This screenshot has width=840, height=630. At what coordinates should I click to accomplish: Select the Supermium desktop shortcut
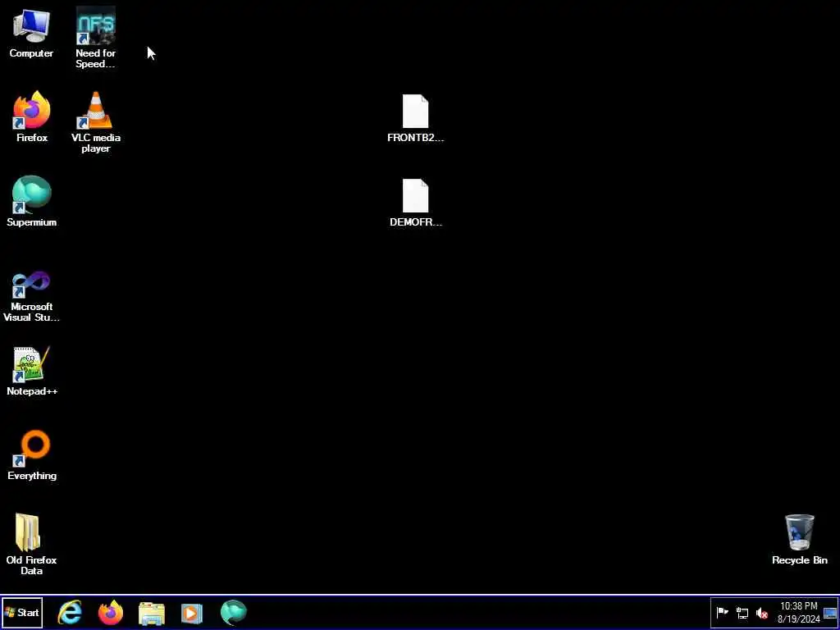point(32,202)
